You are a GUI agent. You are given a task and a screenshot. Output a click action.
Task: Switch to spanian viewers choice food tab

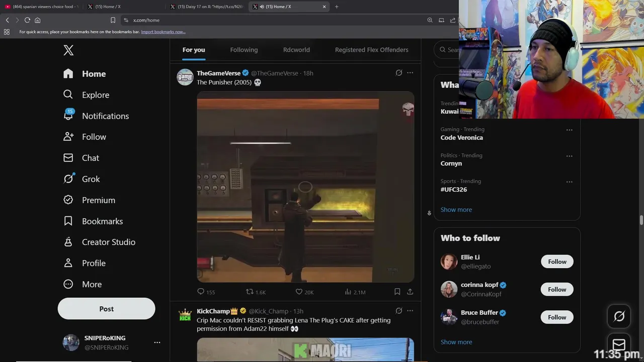(42, 7)
